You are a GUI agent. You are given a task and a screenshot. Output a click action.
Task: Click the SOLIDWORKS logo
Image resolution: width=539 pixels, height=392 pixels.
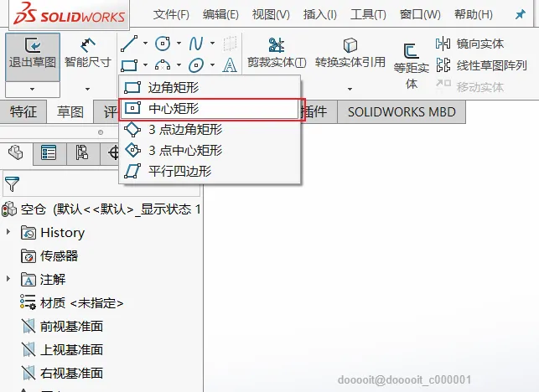point(69,13)
